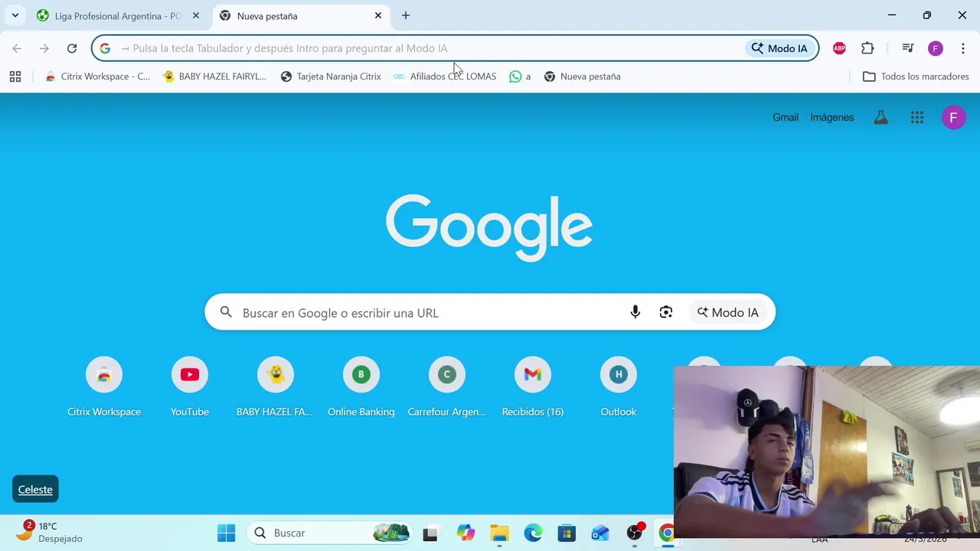Start voice search with microphone icon

coord(635,312)
